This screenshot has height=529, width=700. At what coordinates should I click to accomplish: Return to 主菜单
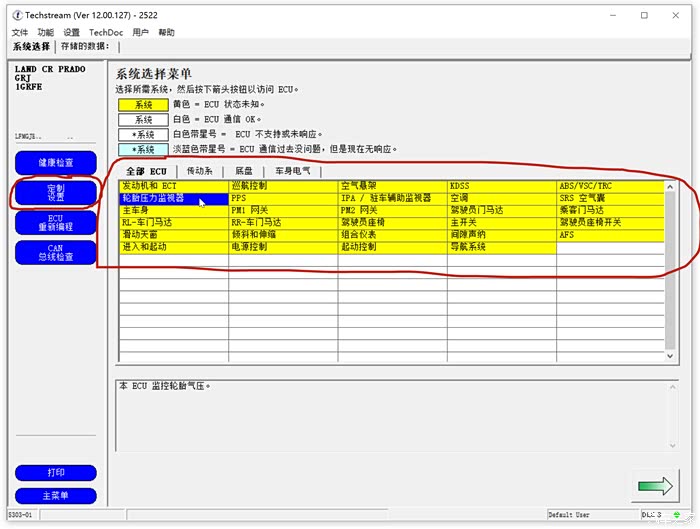pos(56,495)
